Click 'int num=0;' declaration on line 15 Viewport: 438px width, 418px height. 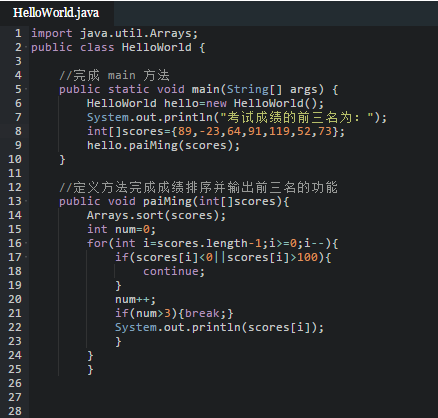click(x=121, y=229)
